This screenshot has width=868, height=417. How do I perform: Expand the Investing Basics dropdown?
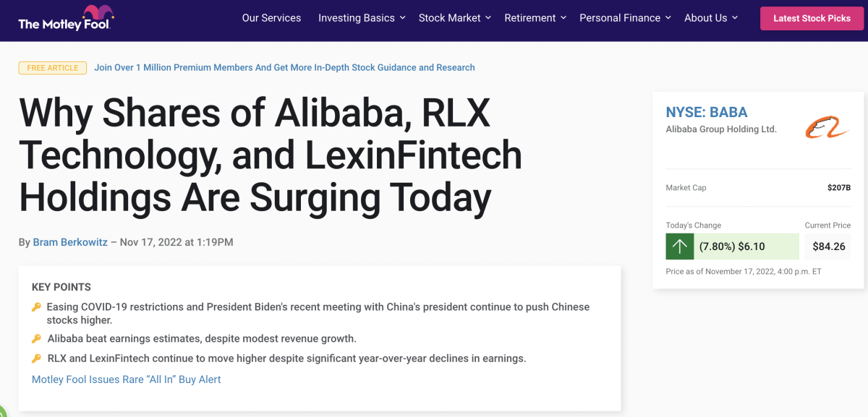tap(361, 18)
